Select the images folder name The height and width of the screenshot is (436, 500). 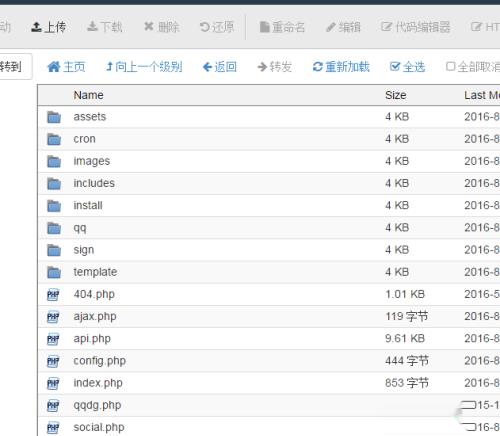pos(92,161)
